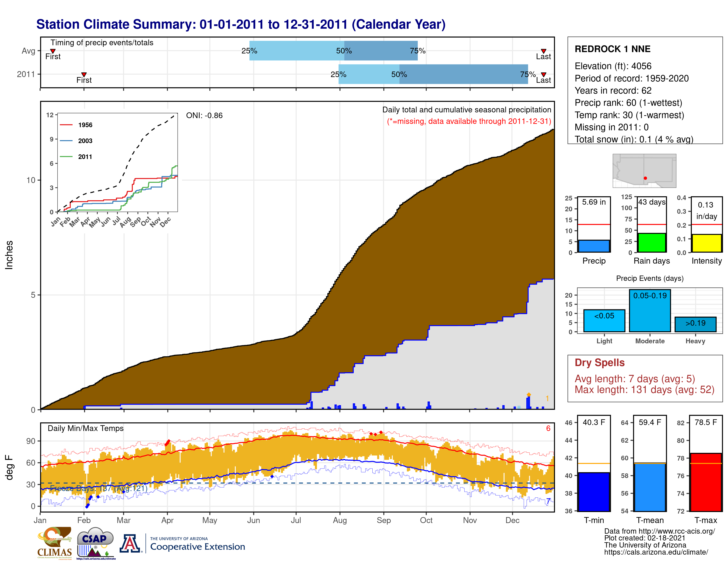728x563 pixels.
Task: Click the University of Arizona A logo
Action: coord(130,543)
